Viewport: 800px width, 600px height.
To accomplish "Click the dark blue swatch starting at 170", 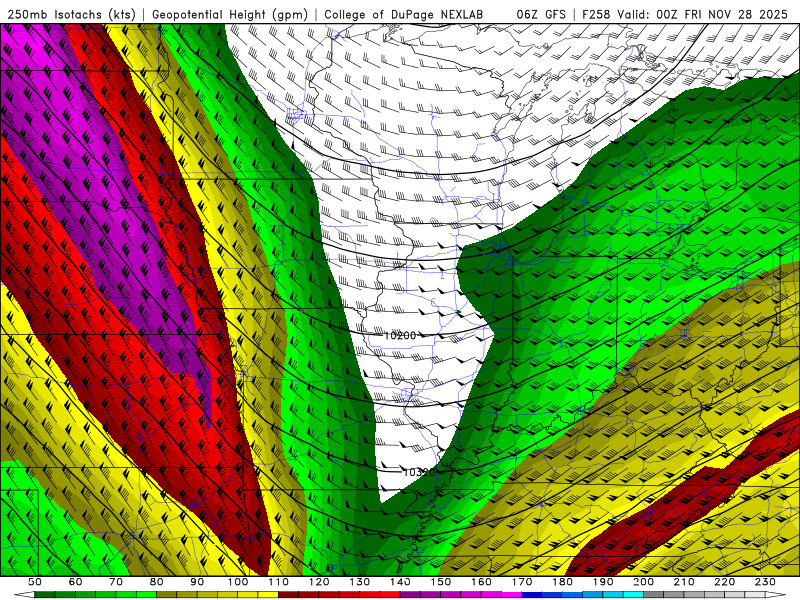I will click(x=532, y=595).
